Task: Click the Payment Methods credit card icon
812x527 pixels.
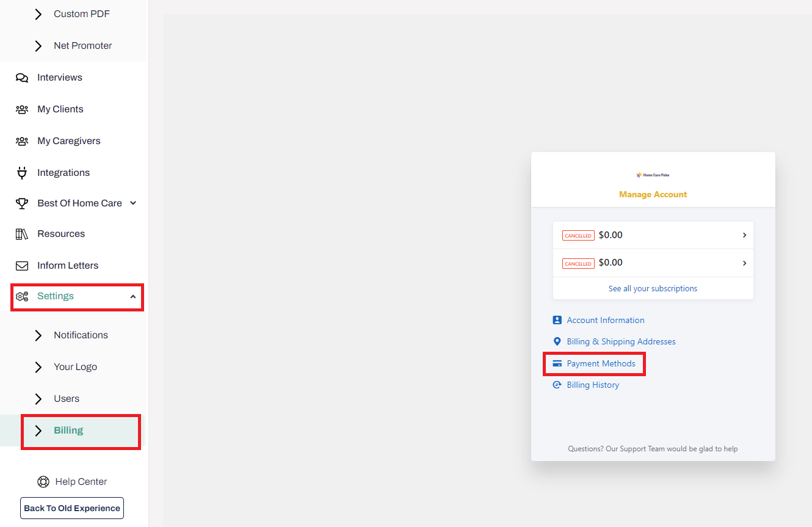Action: pos(556,363)
